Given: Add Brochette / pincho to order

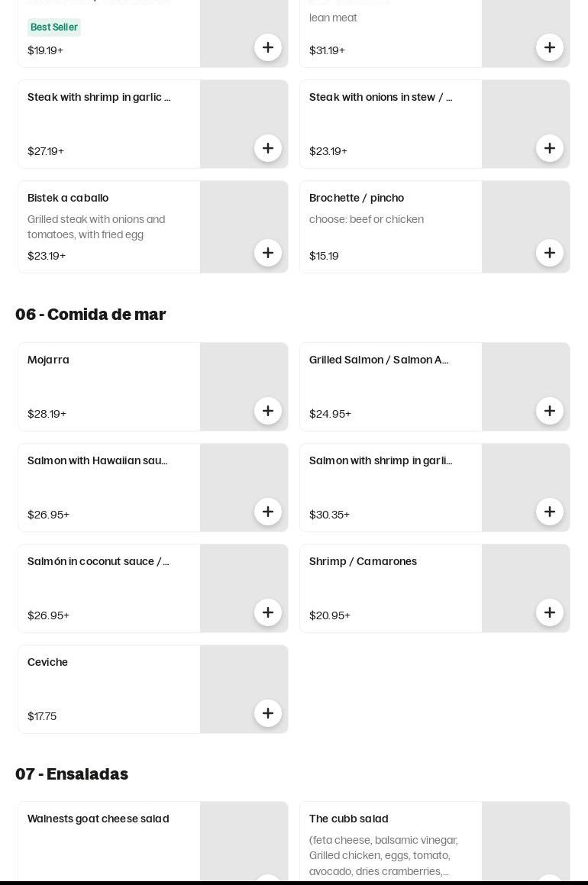Looking at the screenshot, I should tap(549, 253).
